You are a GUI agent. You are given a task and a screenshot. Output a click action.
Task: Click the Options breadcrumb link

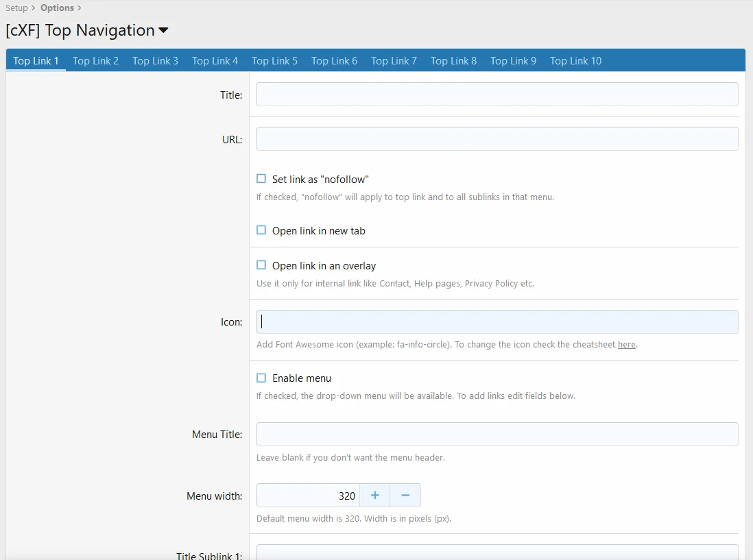click(57, 8)
